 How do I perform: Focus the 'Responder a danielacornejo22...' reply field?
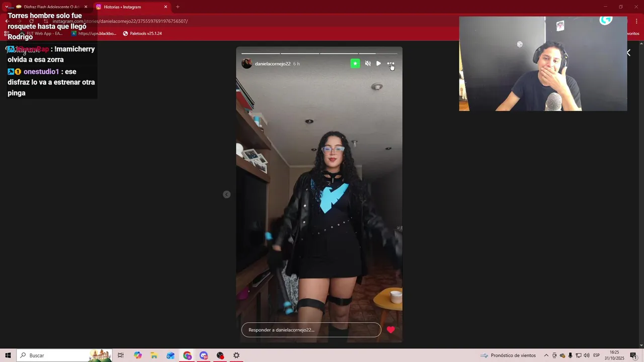point(311,330)
